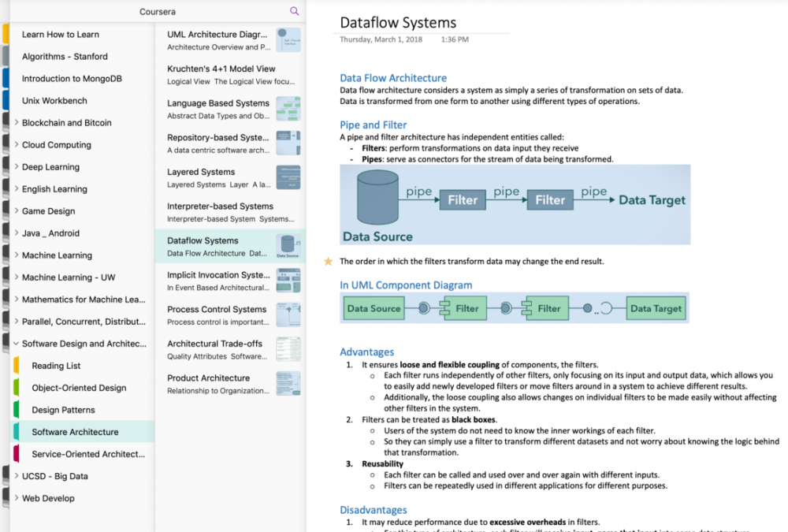
Task: Open the Layered Systems page
Action: pyautogui.click(x=230, y=178)
